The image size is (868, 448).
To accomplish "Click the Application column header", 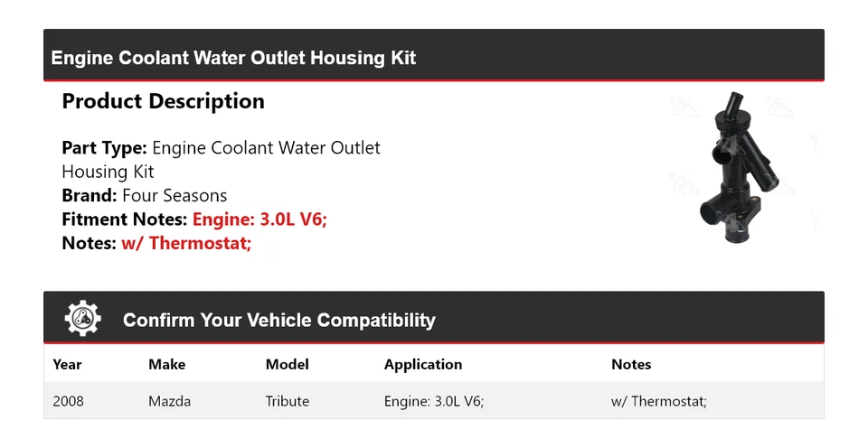I will [422, 364].
